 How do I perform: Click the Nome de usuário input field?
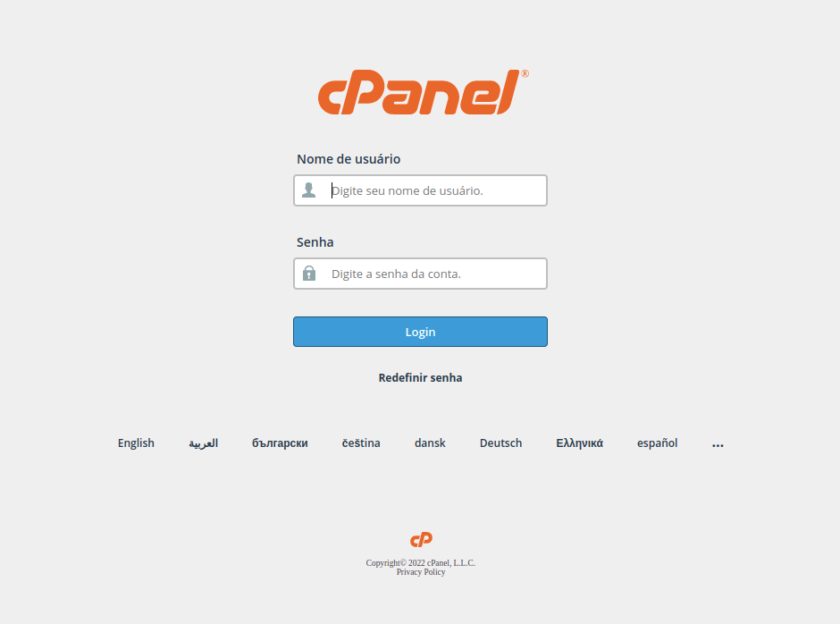421,190
